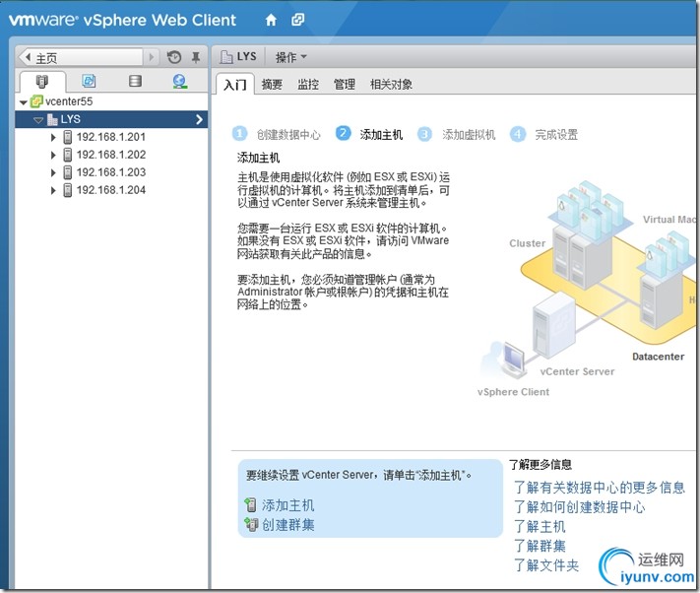Navigate back to 主页
The image size is (700, 593).
[83, 57]
